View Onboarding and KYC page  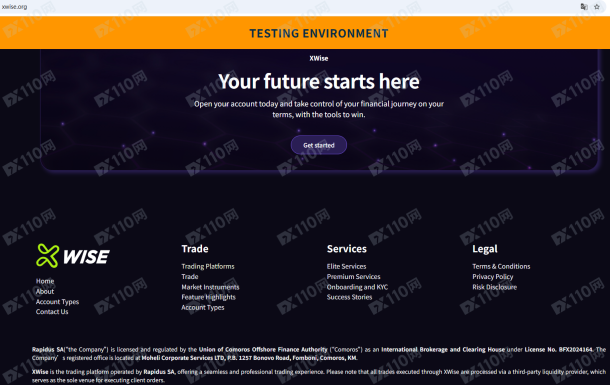357,287
